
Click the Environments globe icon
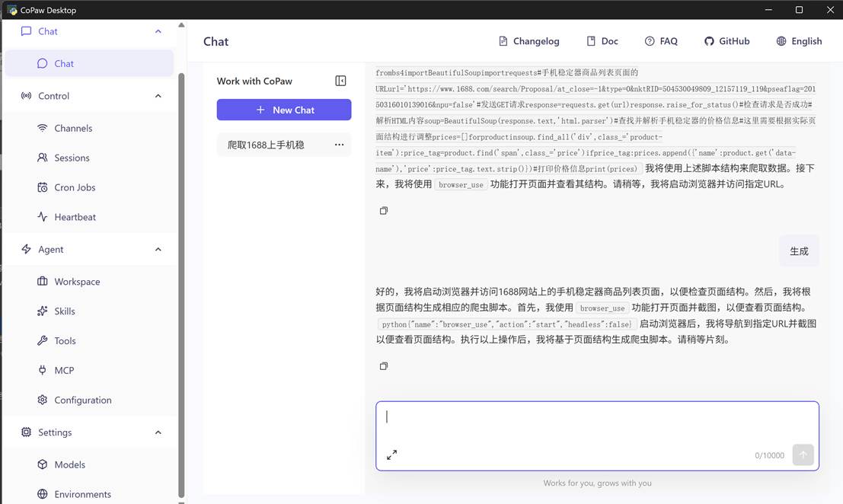(43, 494)
